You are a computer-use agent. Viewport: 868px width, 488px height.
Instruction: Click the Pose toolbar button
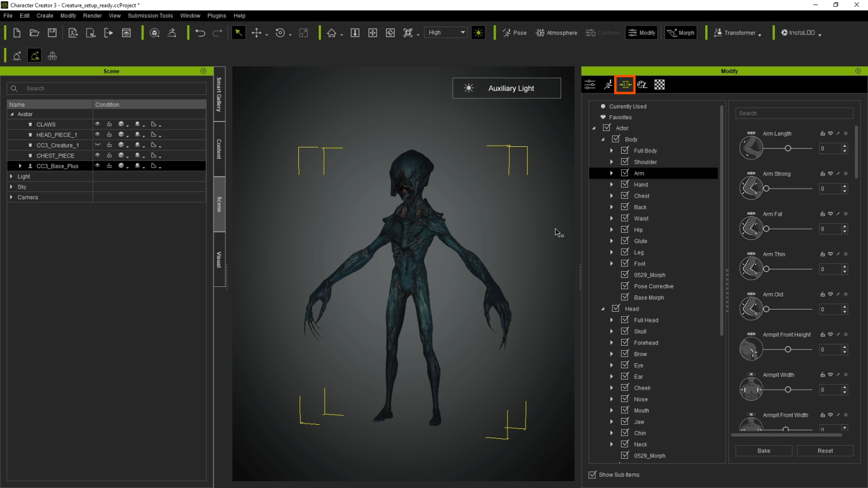pos(514,33)
